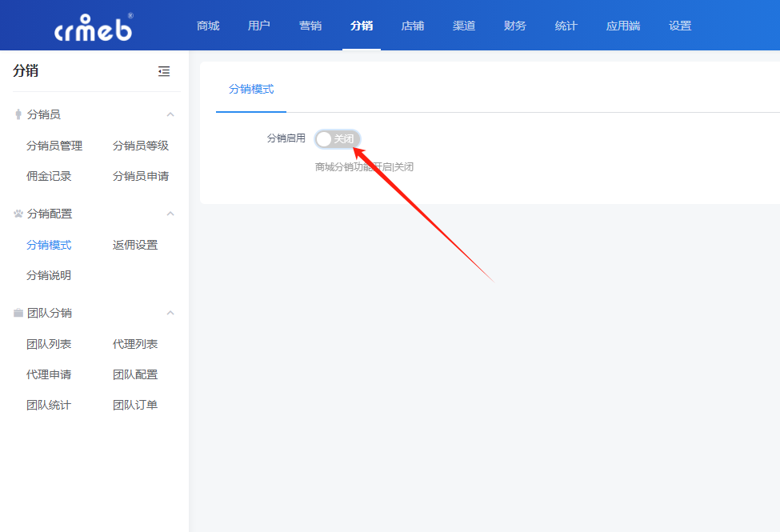Open 分销员等级 in sidebar
The image size is (780, 532).
(x=141, y=146)
